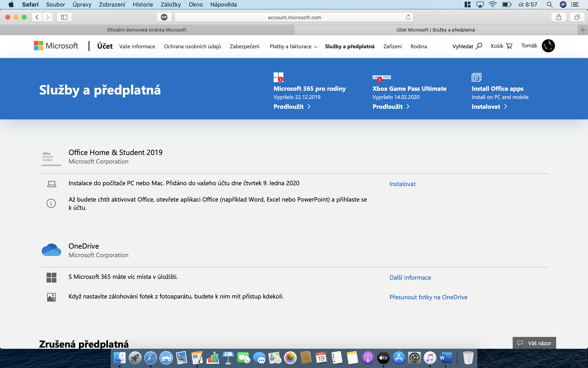Show all tabs overview in Safari
Screen dimensions: 588x368
click(577, 17)
